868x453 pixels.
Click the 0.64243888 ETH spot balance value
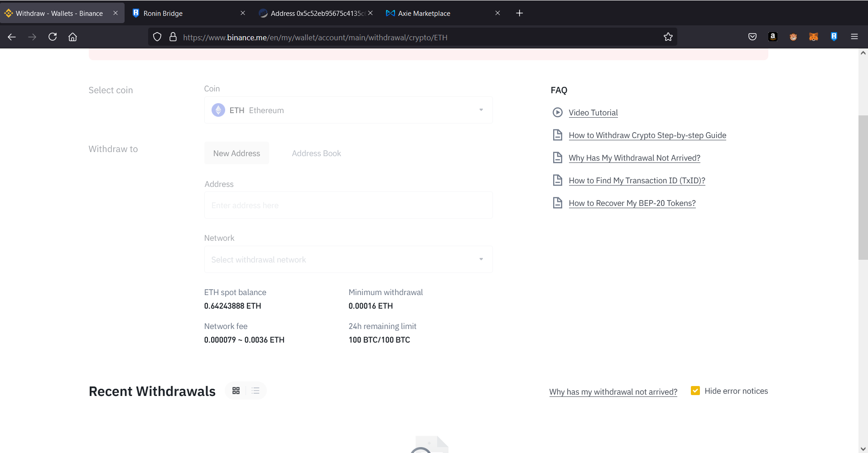(x=232, y=305)
